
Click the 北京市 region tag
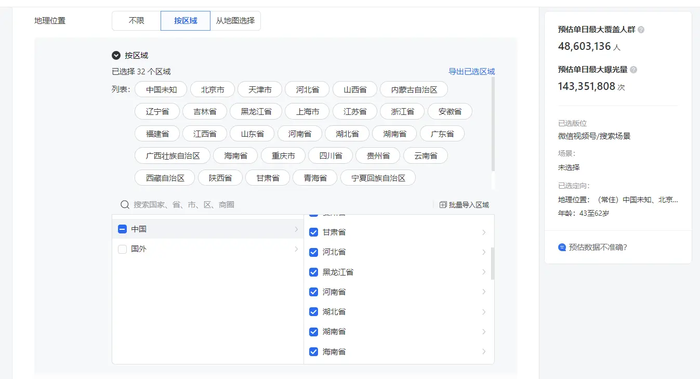pyautogui.click(x=212, y=90)
